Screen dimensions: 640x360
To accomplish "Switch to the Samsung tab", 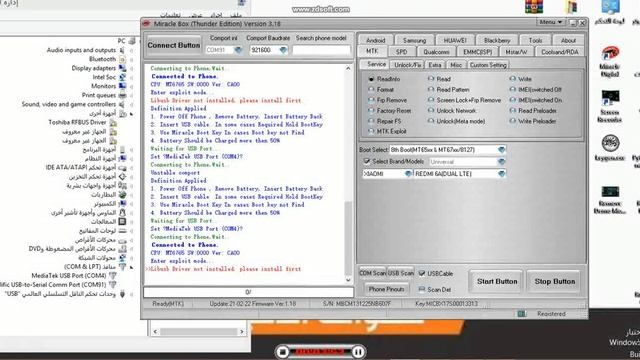I will (x=414, y=40).
